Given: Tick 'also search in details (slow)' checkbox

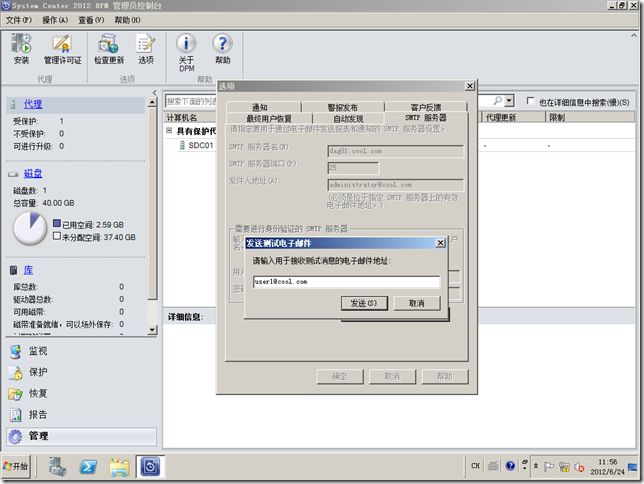Looking at the screenshot, I should tap(530, 101).
